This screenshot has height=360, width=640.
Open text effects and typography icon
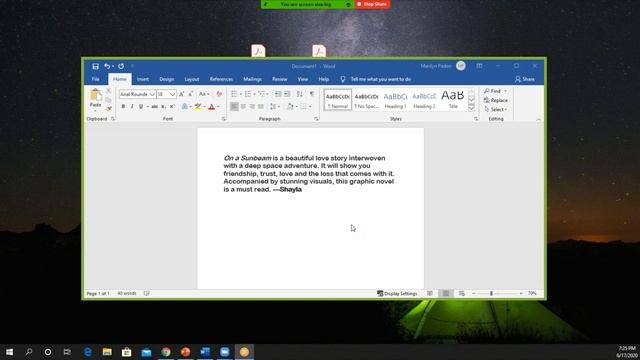(184, 107)
